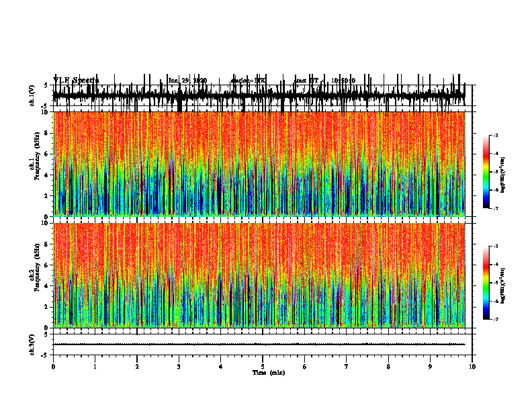This screenshot has width=532, height=411.
Task: Click time axis tick label "0"
Action: (53, 367)
